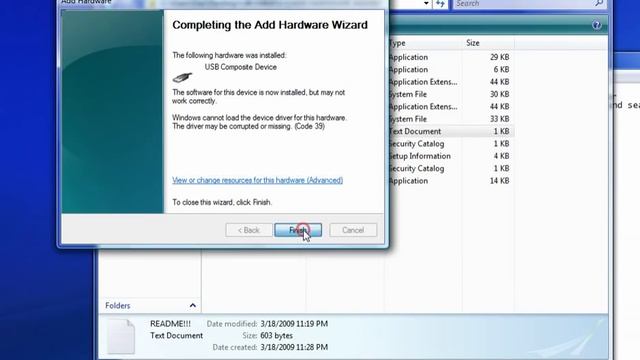The image size is (640, 360).
Task: Click the Finish button in the wizard
Action: tap(298, 230)
